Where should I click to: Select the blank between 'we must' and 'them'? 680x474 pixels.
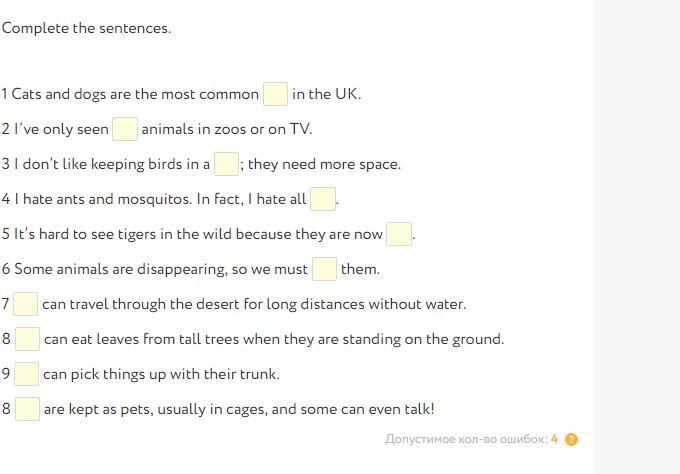tap(324, 269)
